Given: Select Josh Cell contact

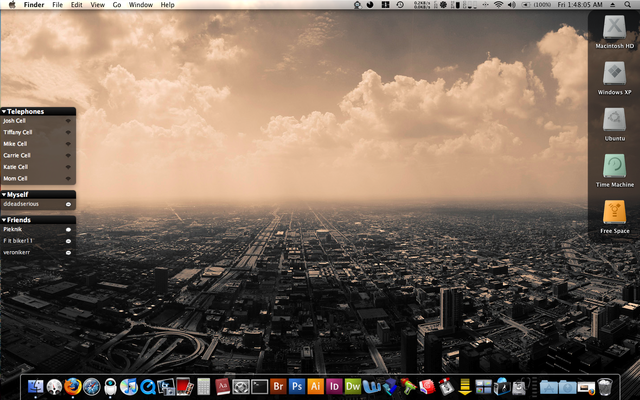Looking at the screenshot, I should tap(38, 121).
